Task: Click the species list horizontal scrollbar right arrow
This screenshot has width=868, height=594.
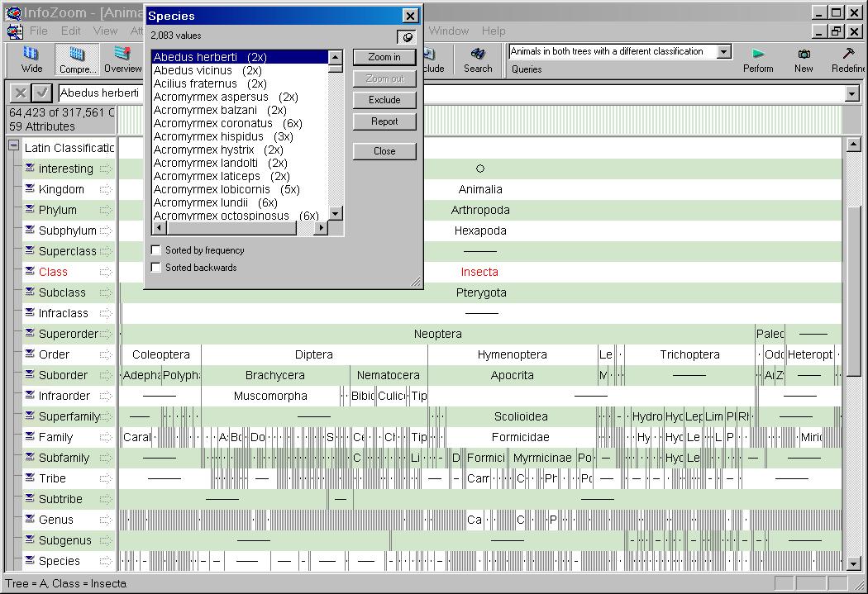Action: [321, 228]
